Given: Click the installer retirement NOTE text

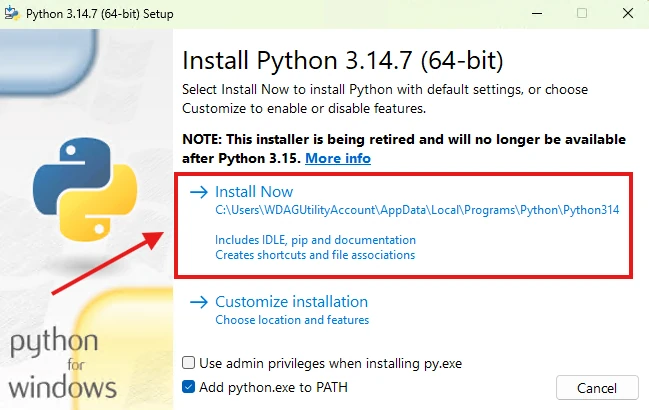Looking at the screenshot, I should [404, 149].
